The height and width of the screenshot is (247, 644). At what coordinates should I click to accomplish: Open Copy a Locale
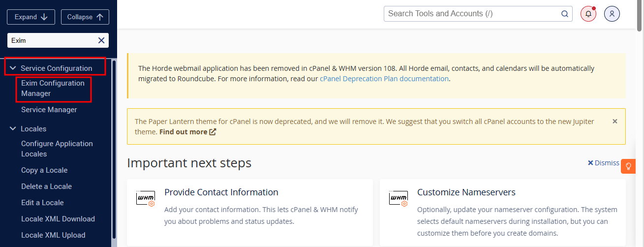pyautogui.click(x=44, y=170)
